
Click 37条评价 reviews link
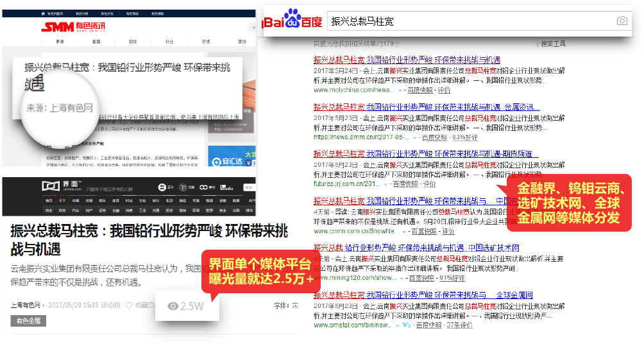(460, 325)
